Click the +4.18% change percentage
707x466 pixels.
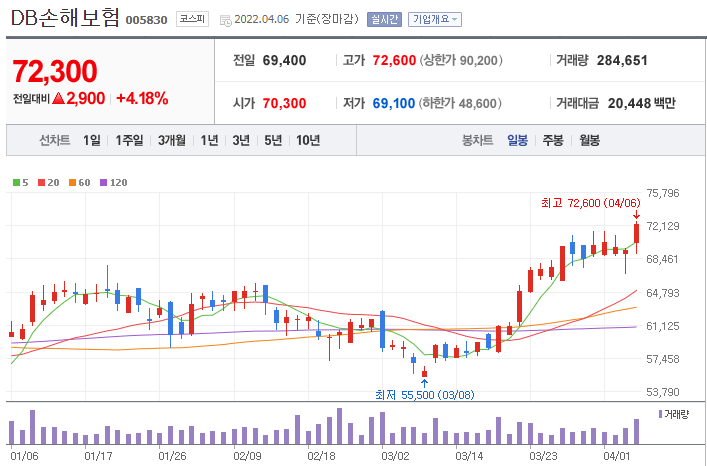(x=142, y=98)
